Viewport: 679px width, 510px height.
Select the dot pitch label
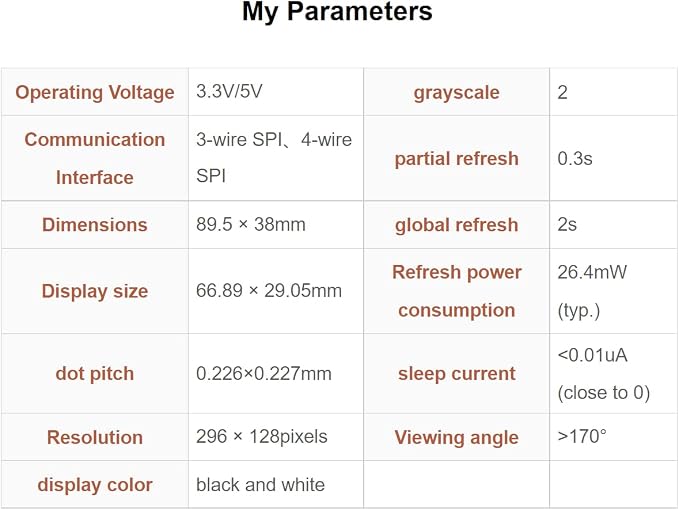(x=95, y=374)
